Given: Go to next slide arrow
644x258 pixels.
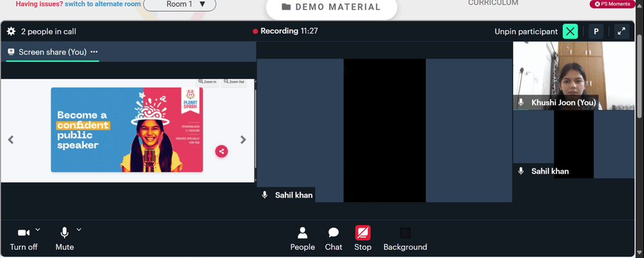Looking at the screenshot, I should pos(243,140).
